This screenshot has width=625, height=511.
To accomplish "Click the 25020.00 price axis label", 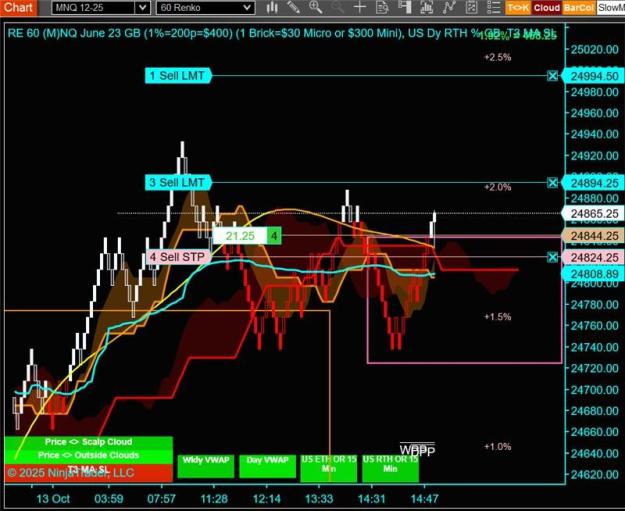I will (594, 50).
